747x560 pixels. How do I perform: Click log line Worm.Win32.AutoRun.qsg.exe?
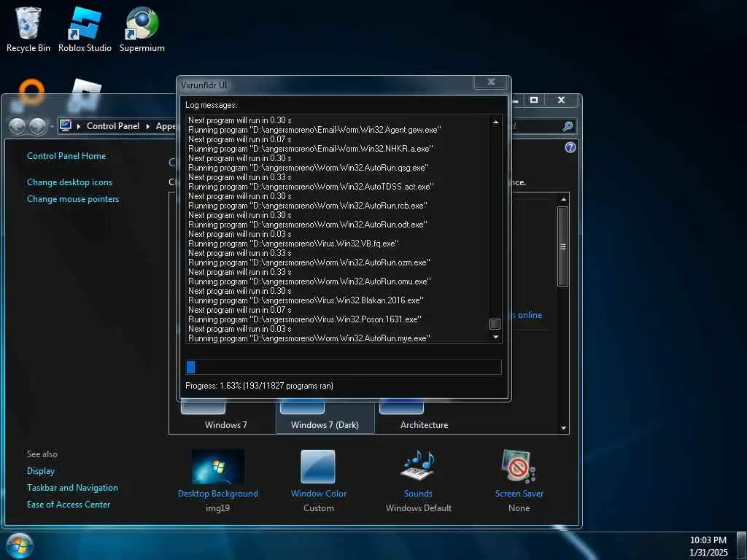pos(309,168)
